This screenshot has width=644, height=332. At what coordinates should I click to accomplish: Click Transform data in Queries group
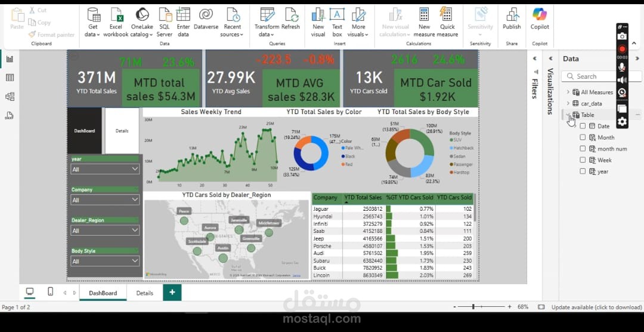point(267,22)
